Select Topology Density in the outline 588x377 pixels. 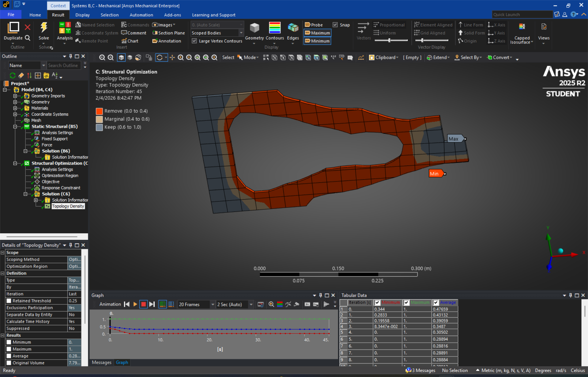[x=68, y=206]
